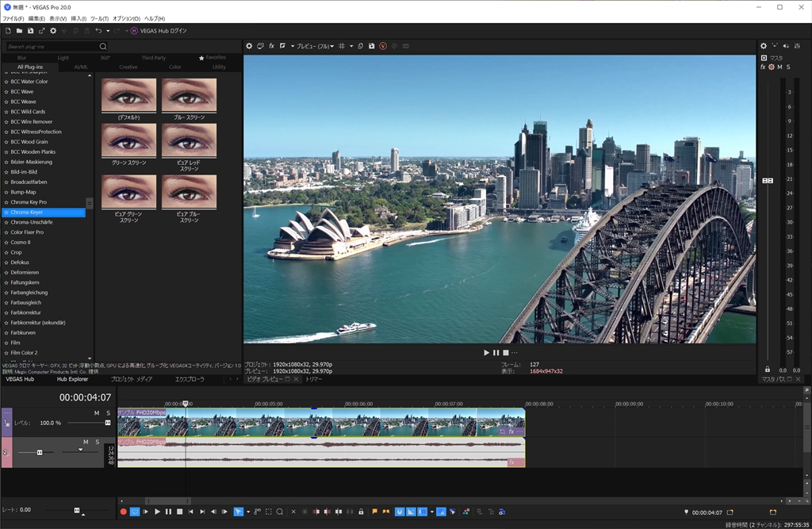Click the Save project icon
812x529 pixels.
[30, 30]
